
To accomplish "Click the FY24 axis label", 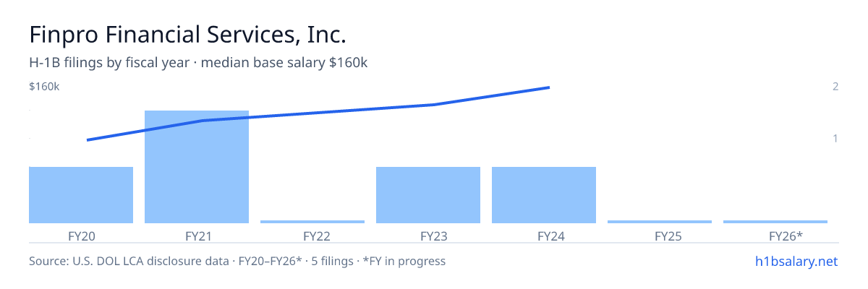I will 544,236.
